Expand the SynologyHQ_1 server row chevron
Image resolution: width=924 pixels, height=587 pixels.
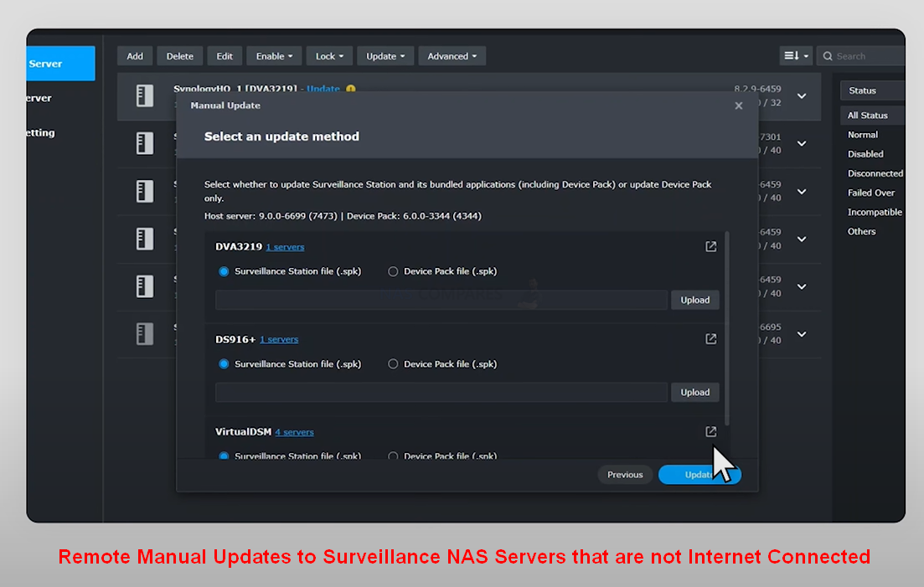click(x=802, y=96)
